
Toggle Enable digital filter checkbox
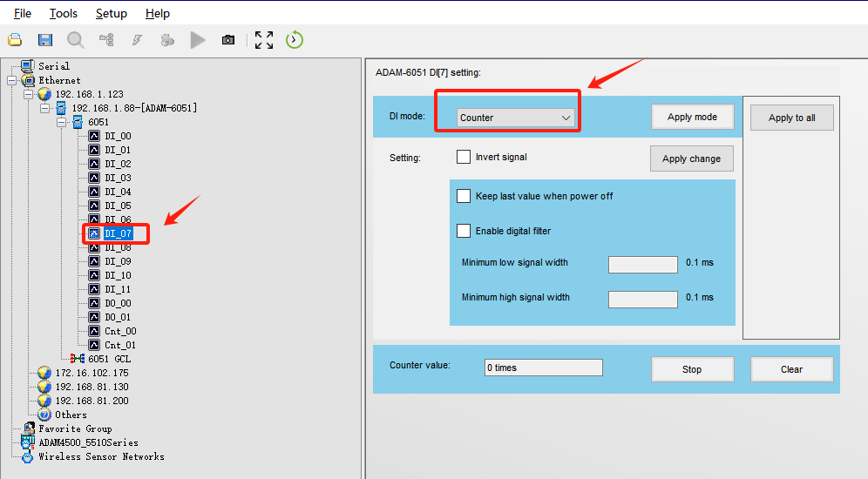464,231
